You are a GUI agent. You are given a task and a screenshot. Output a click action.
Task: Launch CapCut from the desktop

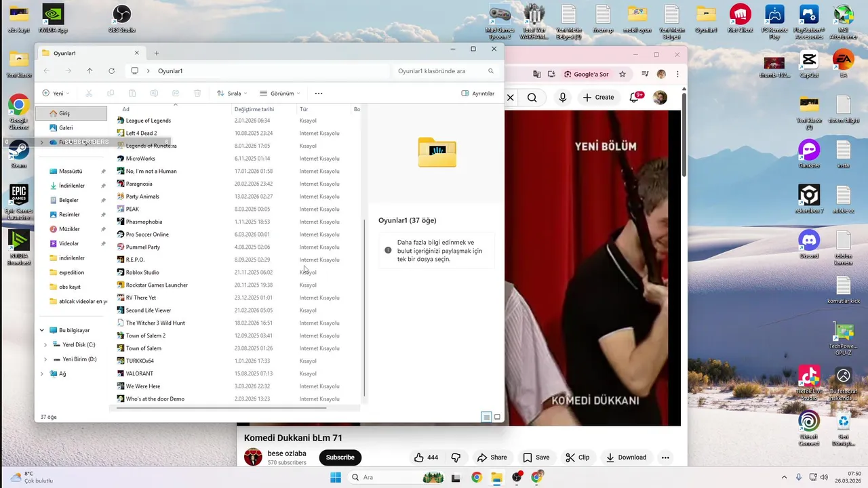pyautogui.click(x=809, y=65)
